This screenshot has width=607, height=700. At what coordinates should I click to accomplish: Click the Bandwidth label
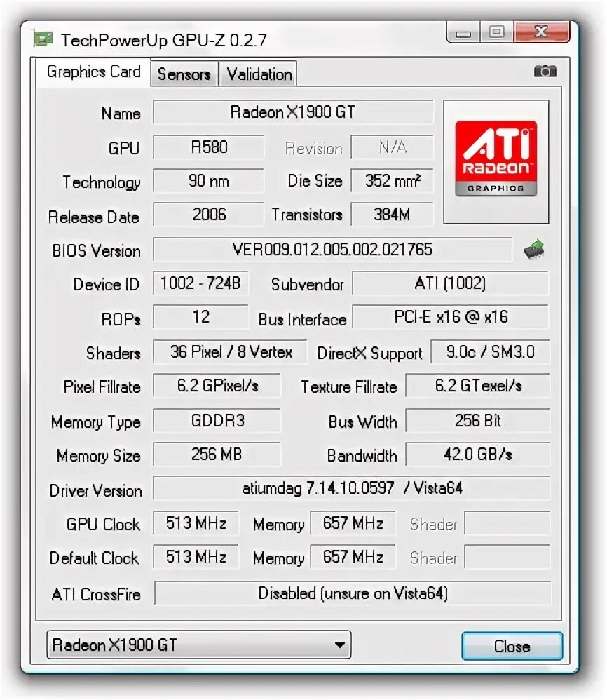click(362, 456)
